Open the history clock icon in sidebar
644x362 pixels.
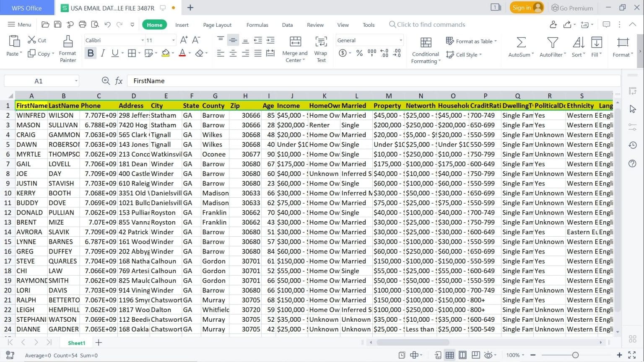(x=633, y=145)
